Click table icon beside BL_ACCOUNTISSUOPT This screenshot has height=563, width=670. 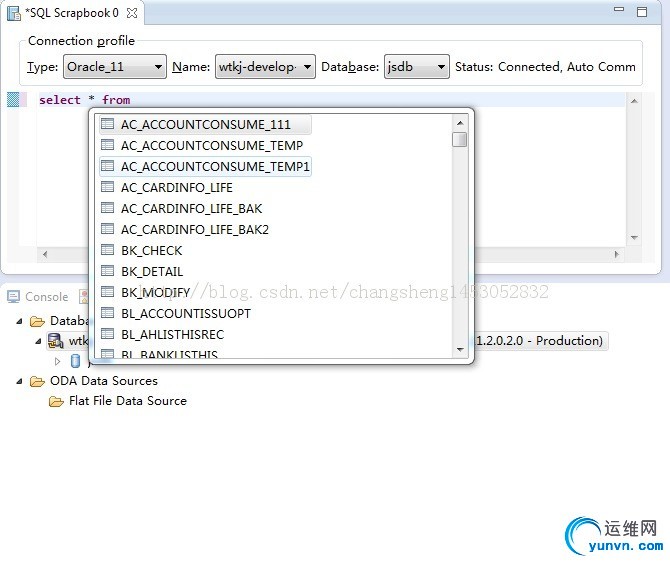click(x=107, y=313)
